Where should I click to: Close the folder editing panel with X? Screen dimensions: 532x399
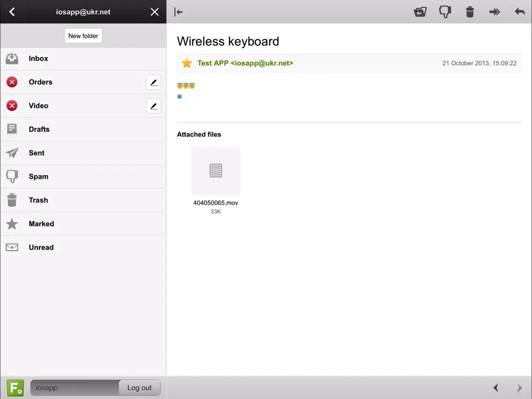[155, 12]
